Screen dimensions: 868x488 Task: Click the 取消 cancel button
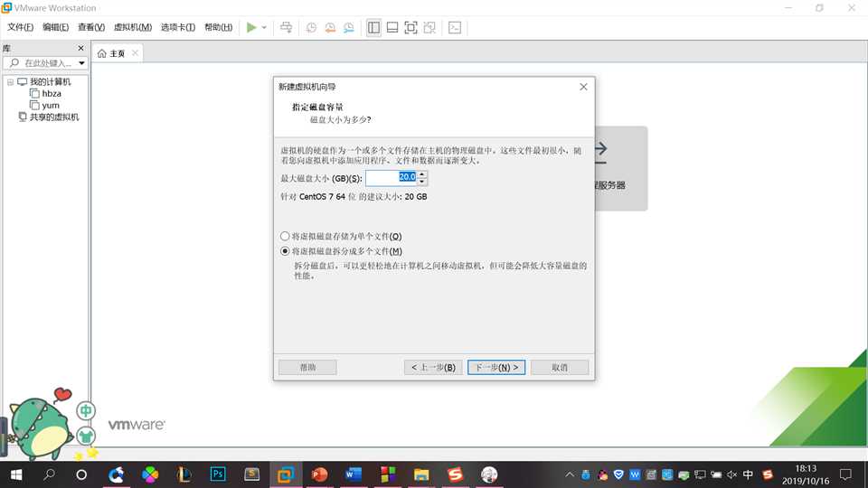[x=560, y=368]
